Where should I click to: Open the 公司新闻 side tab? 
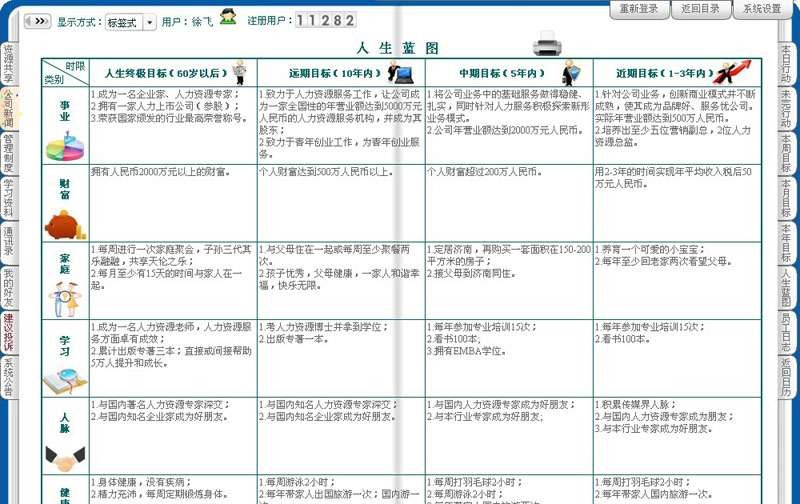point(8,108)
